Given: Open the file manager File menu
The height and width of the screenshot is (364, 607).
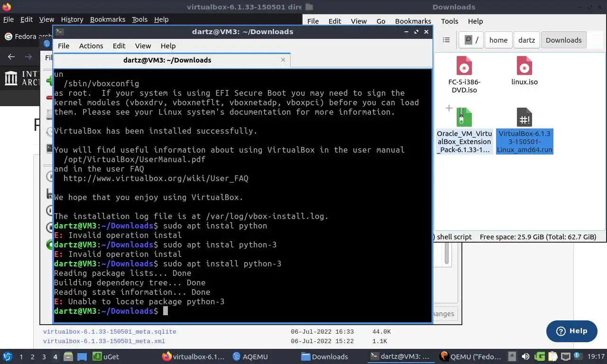Looking at the screenshot, I should tap(313, 21).
